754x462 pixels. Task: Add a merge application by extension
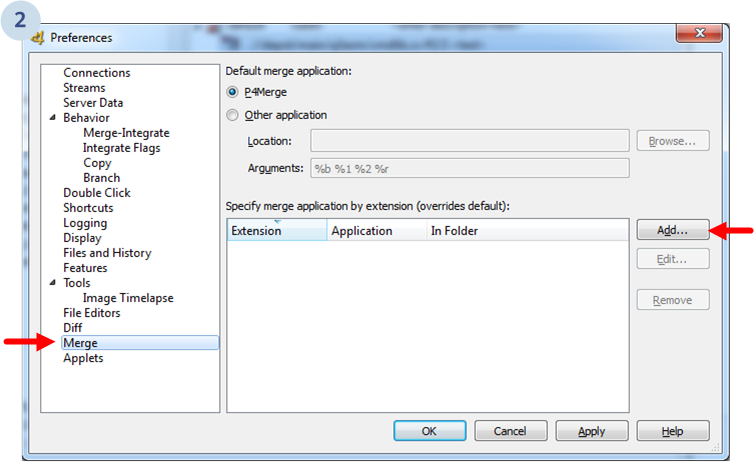pos(673,230)
